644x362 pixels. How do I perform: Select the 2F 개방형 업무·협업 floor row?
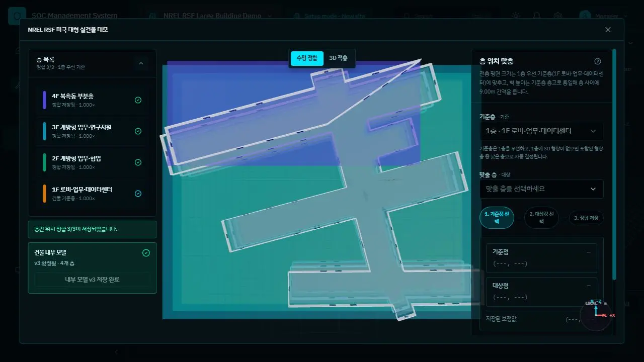[x=92, y=162]
